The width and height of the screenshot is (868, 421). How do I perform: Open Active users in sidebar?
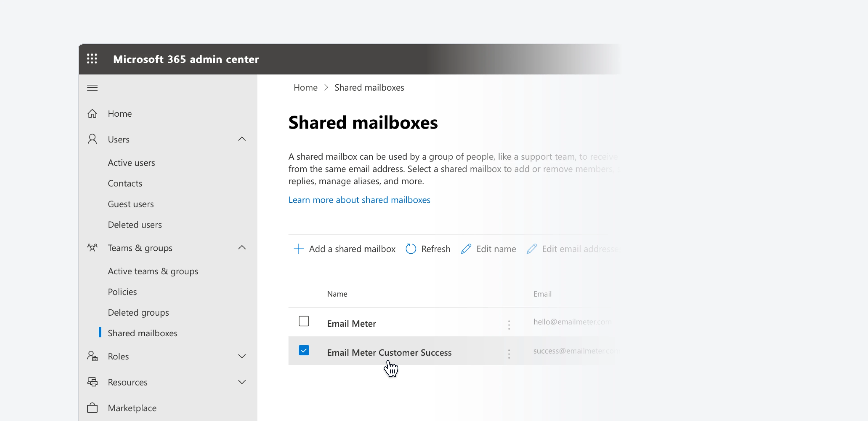[x=131, y=163]
